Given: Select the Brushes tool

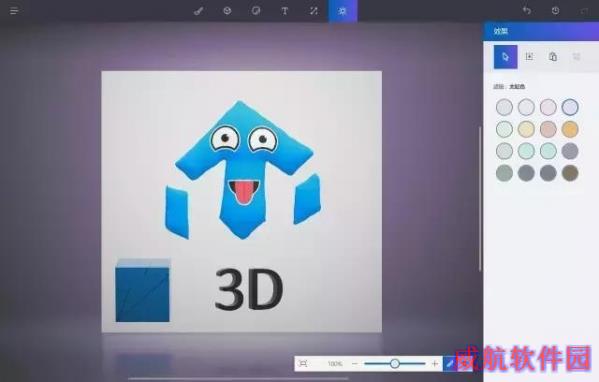Looking at the screenshot, I should pyautogui.click(x=198, y=11).
